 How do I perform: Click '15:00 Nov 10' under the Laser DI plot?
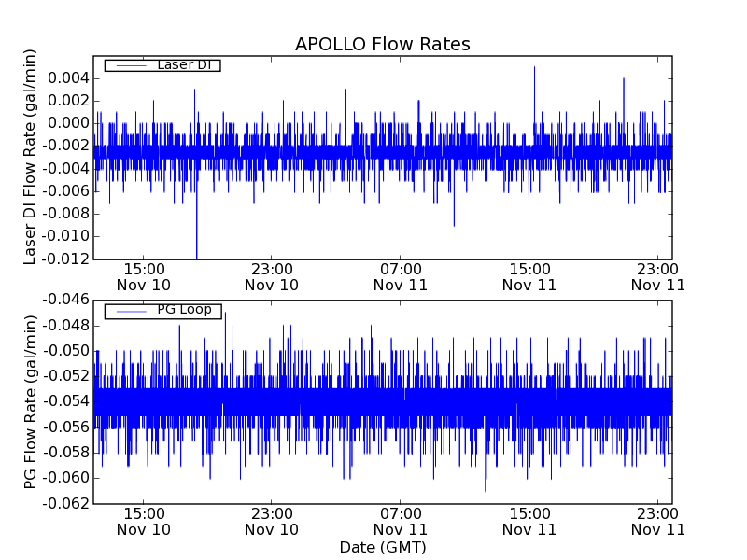tap(144, 277)
